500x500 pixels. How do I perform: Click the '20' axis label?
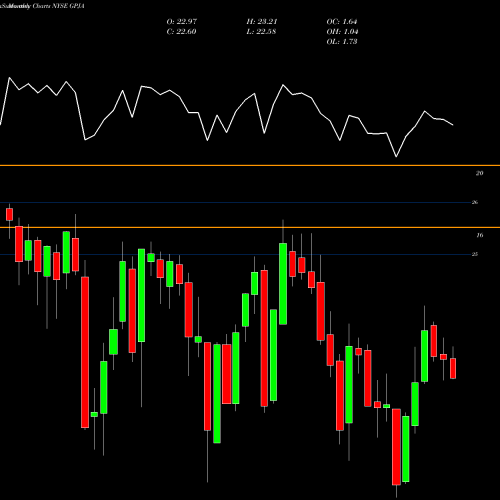point(479,173)
